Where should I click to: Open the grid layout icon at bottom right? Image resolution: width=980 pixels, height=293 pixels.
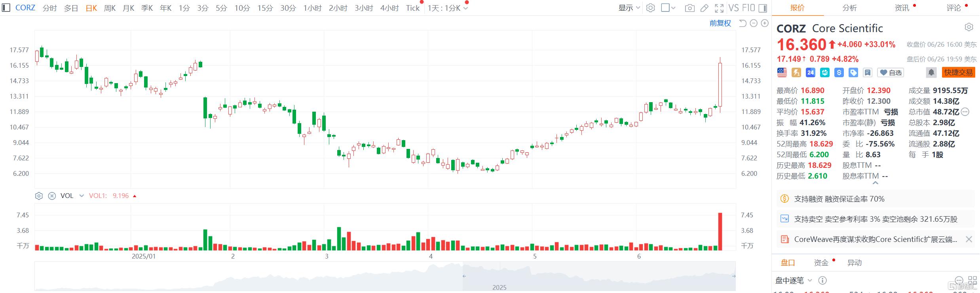pyautogui.click(x=972, y=280)
